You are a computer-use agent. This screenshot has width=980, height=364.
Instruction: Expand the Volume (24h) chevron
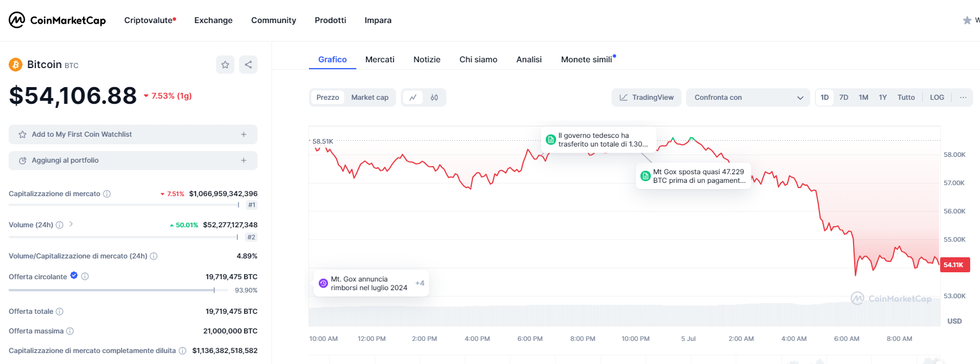point(71,224)
